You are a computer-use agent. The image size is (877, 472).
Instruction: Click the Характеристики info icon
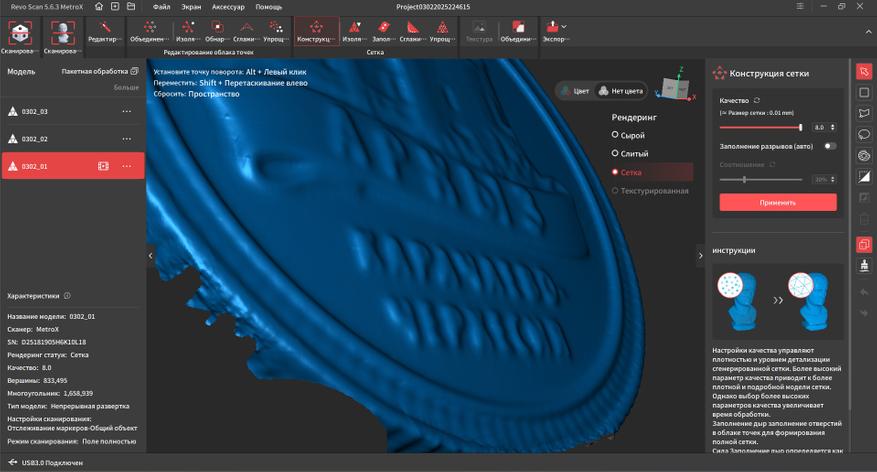click(68, 296)
